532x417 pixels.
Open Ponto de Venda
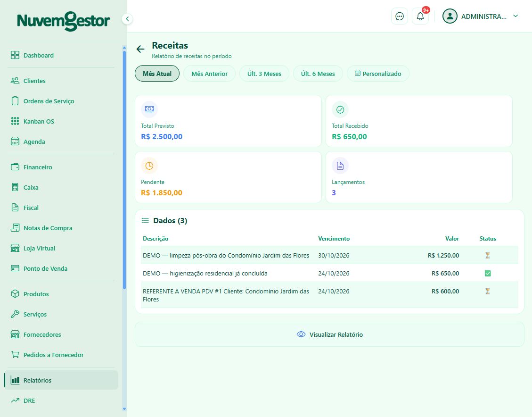tap(61, 268)
